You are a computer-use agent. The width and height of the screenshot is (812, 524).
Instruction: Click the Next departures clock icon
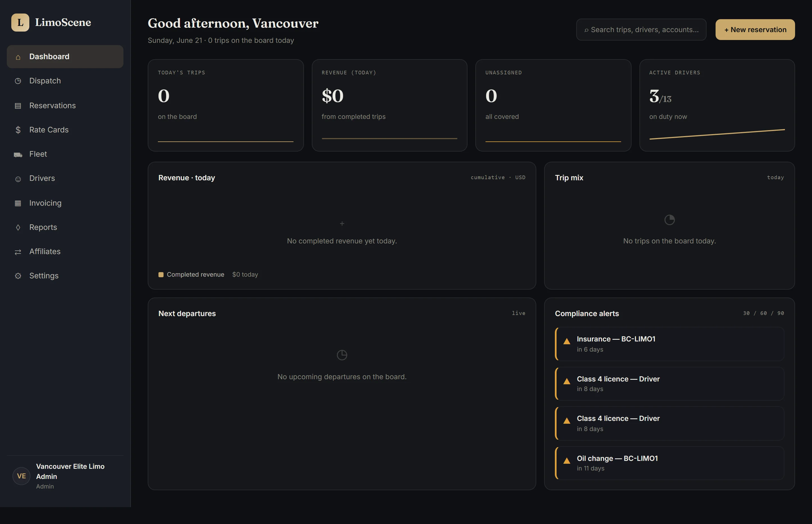pos(342,355)
